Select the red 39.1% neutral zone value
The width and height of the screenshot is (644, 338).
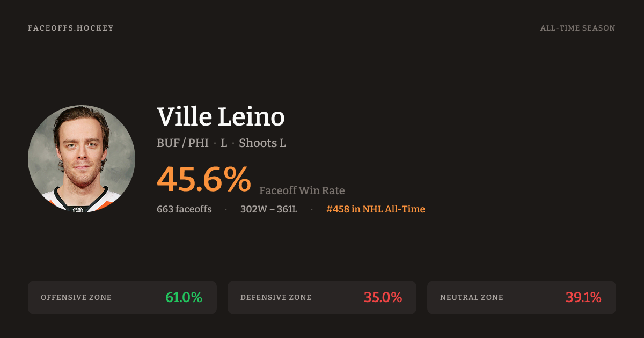[x=583, y=297]
